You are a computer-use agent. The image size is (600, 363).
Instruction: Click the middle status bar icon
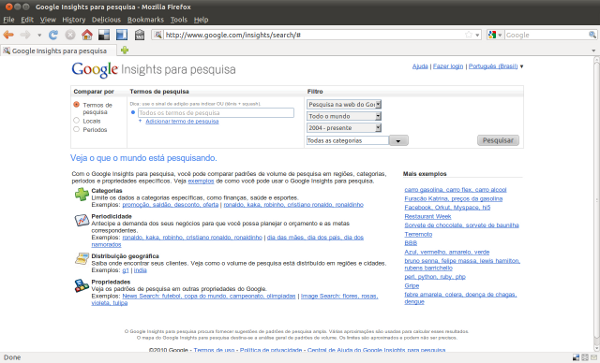pos(585,357)
